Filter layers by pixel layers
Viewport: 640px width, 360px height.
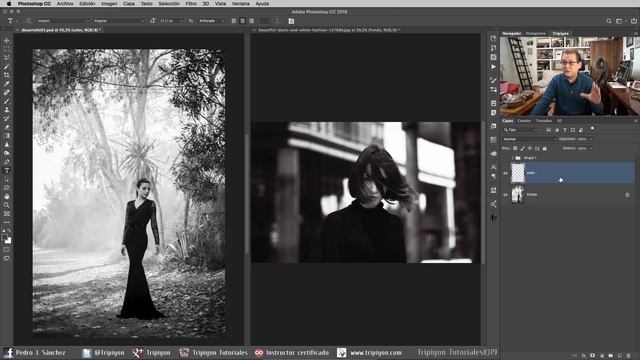point(548,130)
